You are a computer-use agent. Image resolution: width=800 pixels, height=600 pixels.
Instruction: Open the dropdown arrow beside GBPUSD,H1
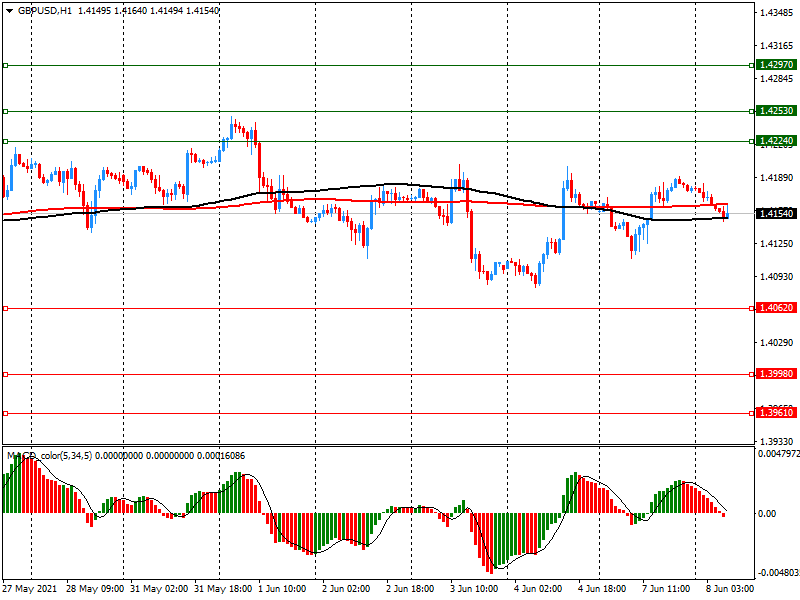(x=9, y=10)
